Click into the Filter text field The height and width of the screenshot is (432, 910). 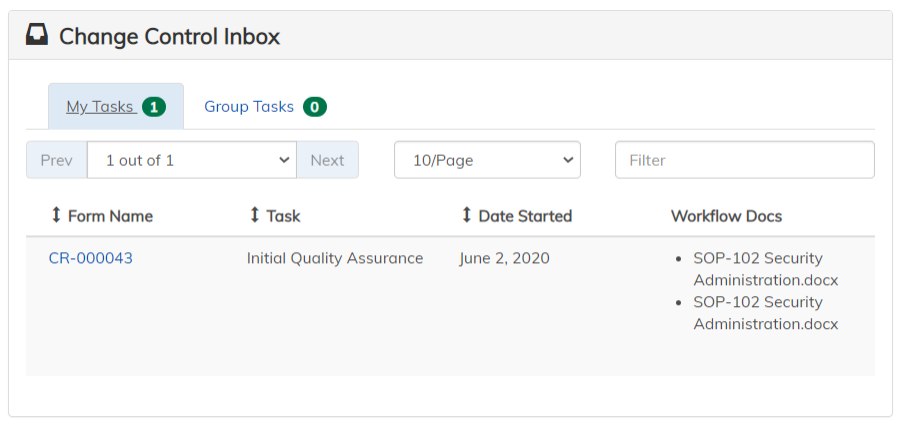(x=744, y=160)
